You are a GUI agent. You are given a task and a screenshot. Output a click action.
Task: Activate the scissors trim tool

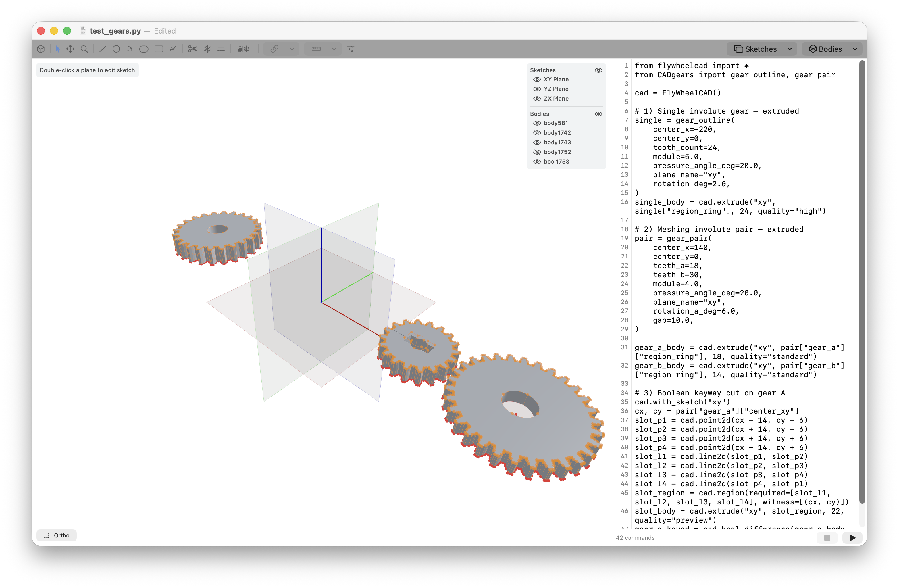(193, 49)
